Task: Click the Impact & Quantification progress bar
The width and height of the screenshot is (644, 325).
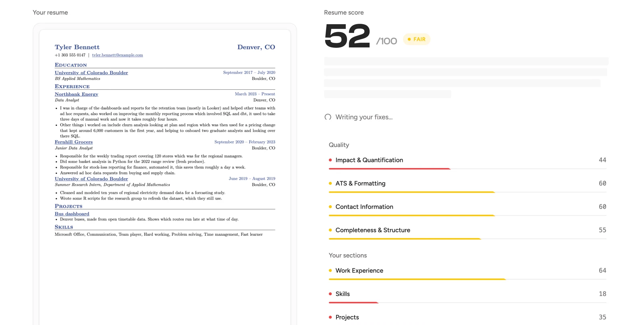Action: pyautogui.click(x=467, y=169)
